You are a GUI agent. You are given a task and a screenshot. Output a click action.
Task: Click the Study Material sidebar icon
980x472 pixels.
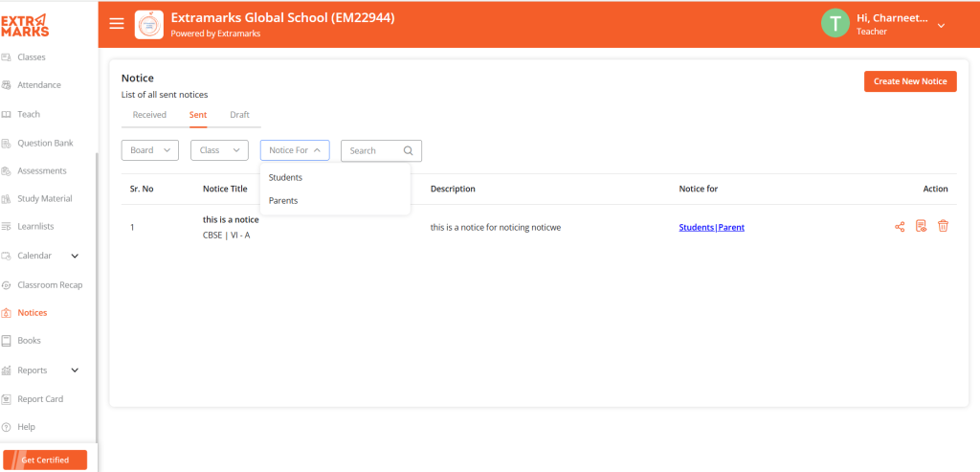tap(7, 199)
